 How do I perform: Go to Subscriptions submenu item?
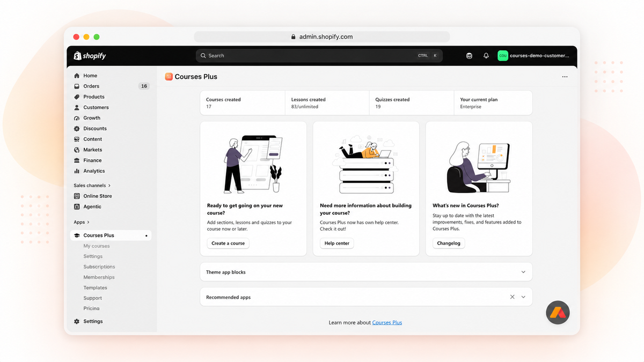pyautogui.click(x=99, y=267)
